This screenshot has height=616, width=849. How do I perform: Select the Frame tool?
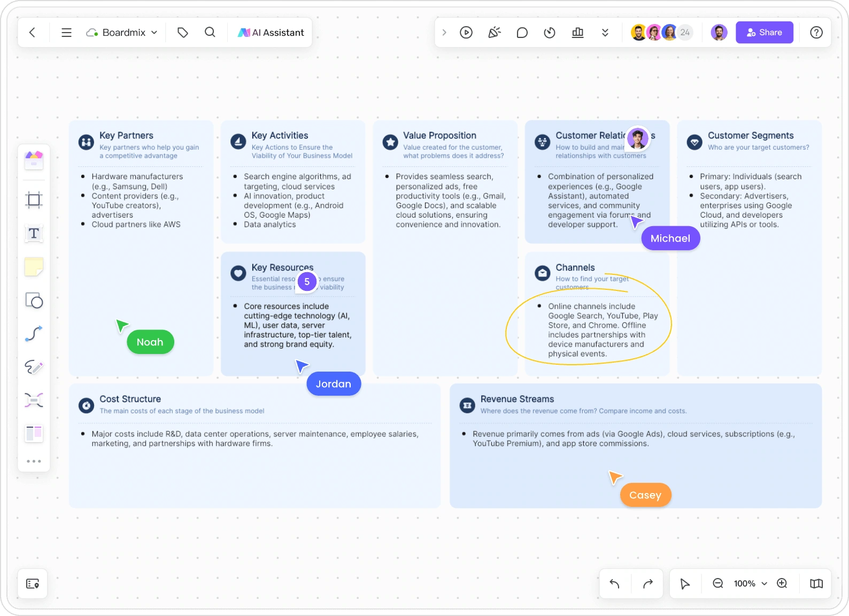pyautogui.click(x=34, y=200)
